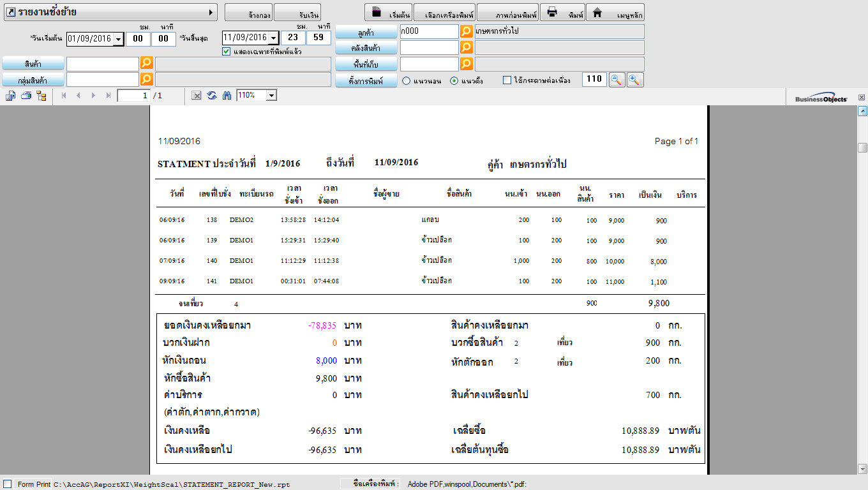Select แนวนอน orientation radio button
Screen dimensions: 868x490
[x=406, y=81]
